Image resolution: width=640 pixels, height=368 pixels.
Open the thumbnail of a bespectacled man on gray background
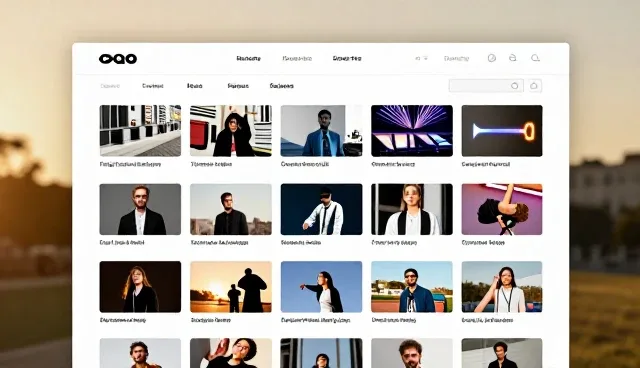click(140, 209)
